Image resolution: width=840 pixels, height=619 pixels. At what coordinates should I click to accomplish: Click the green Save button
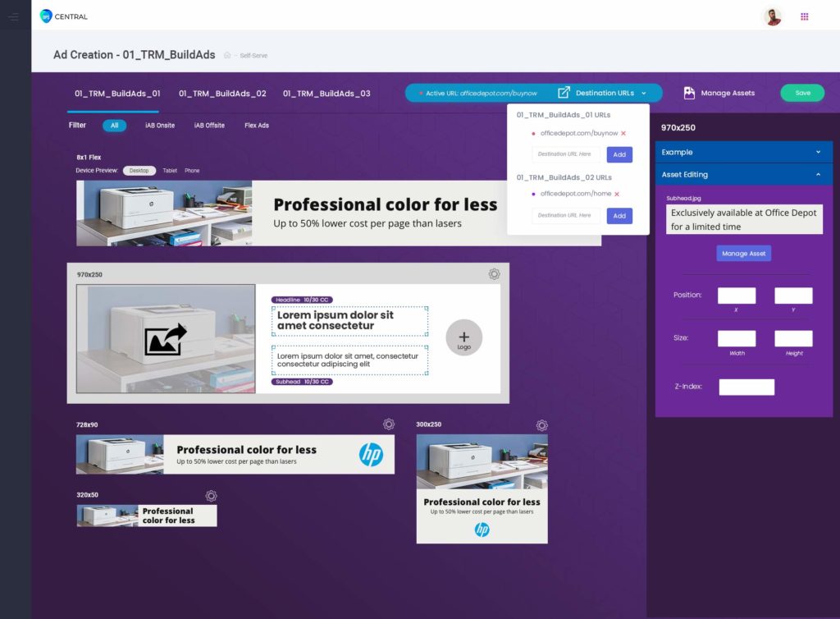click(x=802, y=93)
